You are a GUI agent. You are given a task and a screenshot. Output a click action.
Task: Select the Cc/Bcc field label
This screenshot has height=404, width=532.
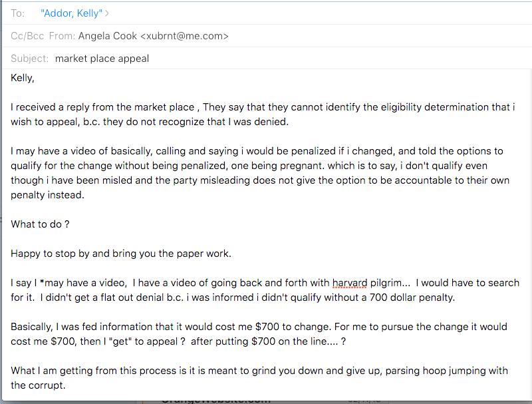(x=27, y=36)
